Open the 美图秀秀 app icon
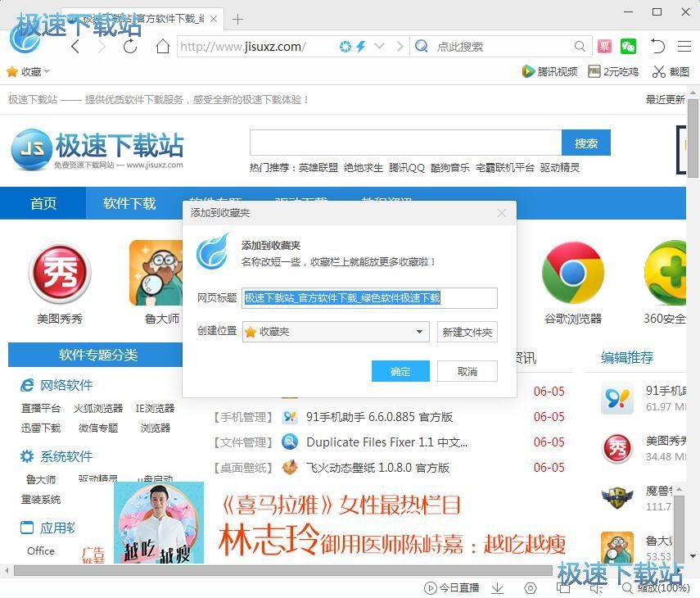 pyautogui.click(x=60, y=273)
